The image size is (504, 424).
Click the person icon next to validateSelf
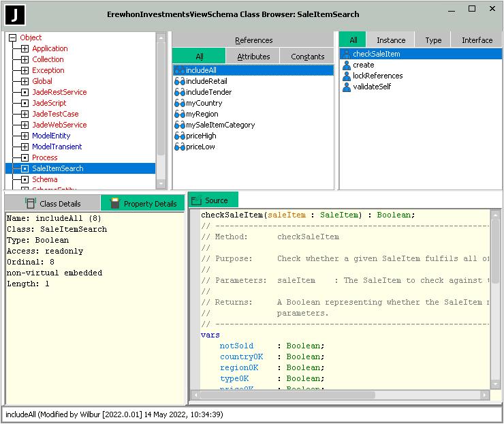347,87
